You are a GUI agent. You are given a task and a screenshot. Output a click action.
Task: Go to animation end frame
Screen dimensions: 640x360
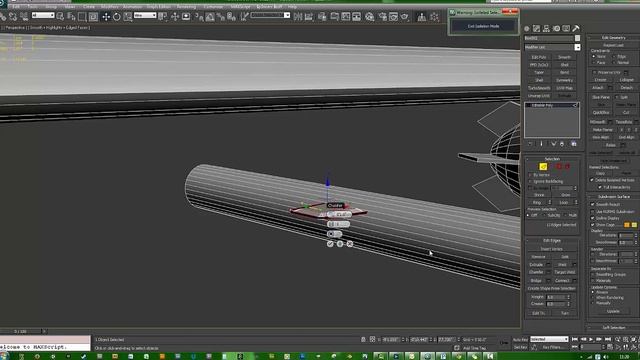pos(608,339)
